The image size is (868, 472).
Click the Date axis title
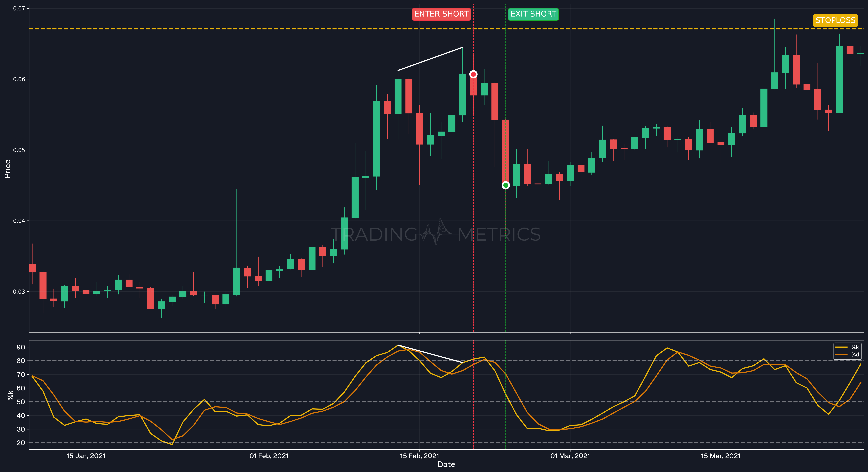(446, 465)
